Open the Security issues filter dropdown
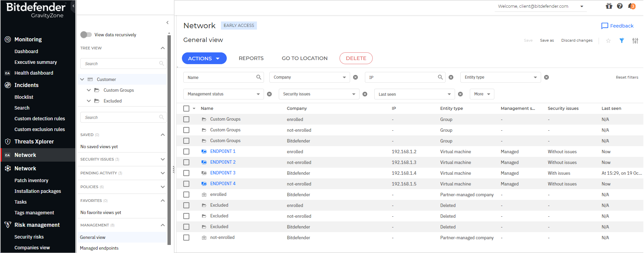 (x=319, y=94)
